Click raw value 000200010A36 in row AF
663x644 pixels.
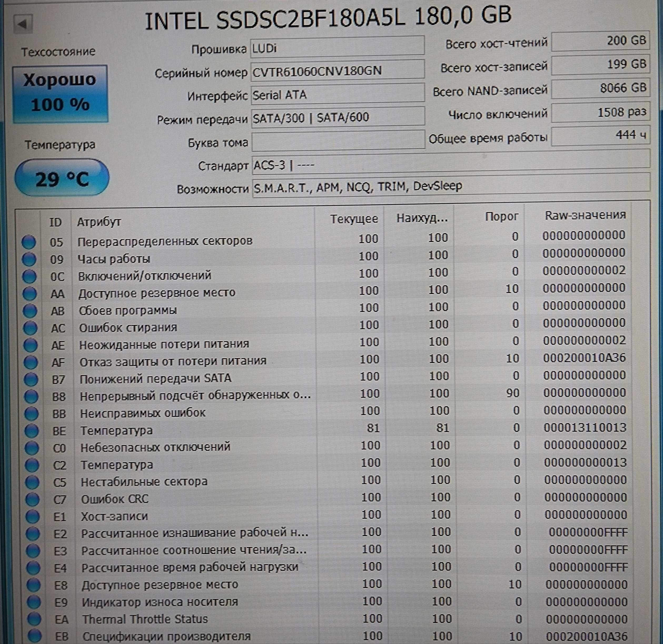pyautogui.click(x=585, y=358)
